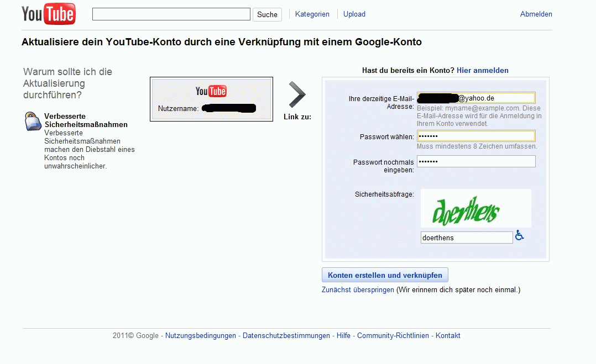This screenshot has height=364, width=596.
Task: Click the 'Verbesserte Sicherheitsmaßnahmen' bold heading
Action: (x=86, y=120)
